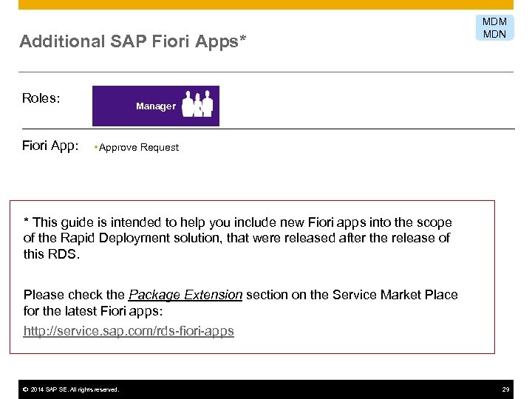532x399 pixels.
Task: Select the 'of the Rapid Deployment solution' line
Action: [x=236, y=238]
